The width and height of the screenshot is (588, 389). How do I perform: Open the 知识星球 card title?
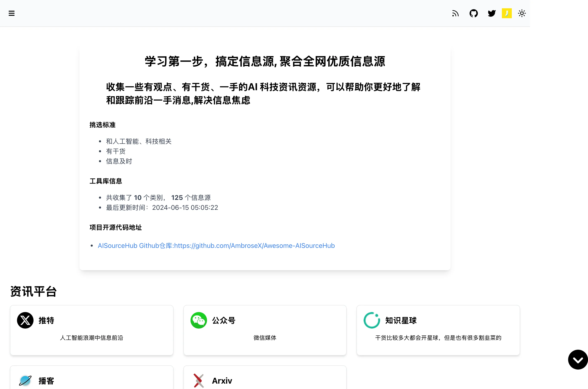click(x=401, y=320)
